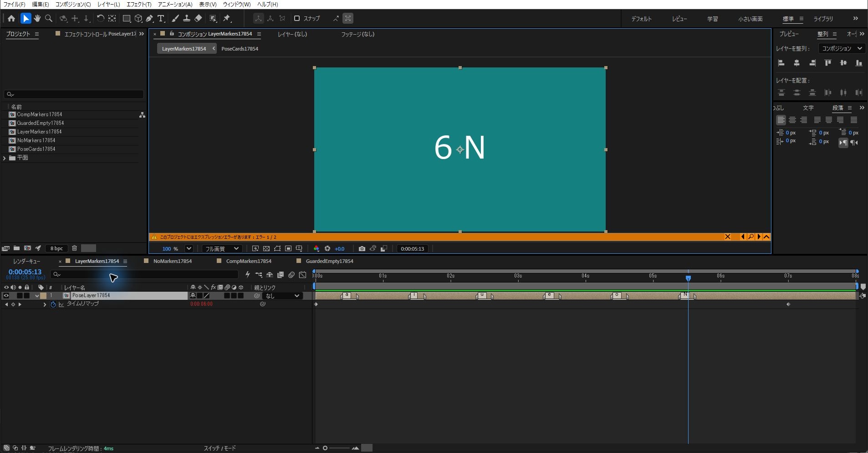
Task: Select the Horizontal Type tool
Action: pyautogui.click(x=161, y=18)
